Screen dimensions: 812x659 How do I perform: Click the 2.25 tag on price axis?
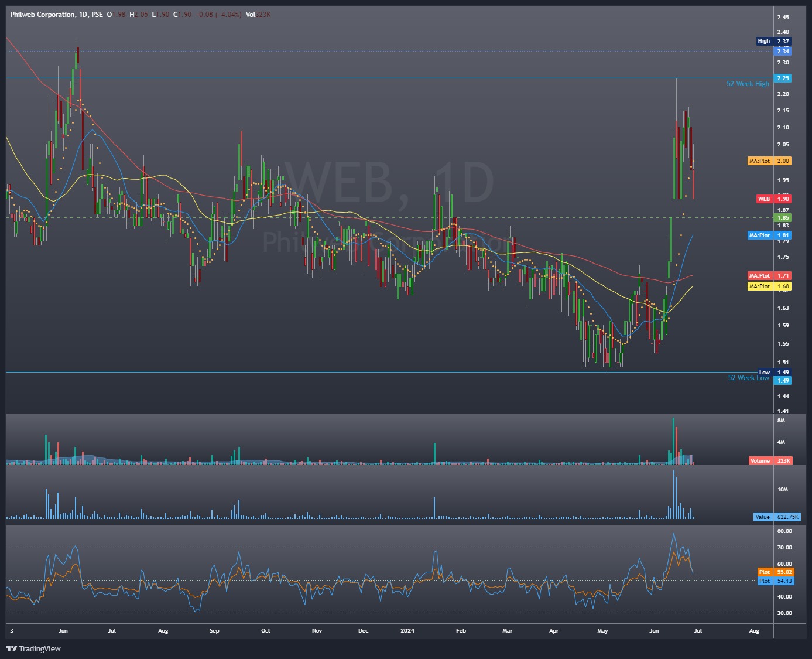click(783, 78)
